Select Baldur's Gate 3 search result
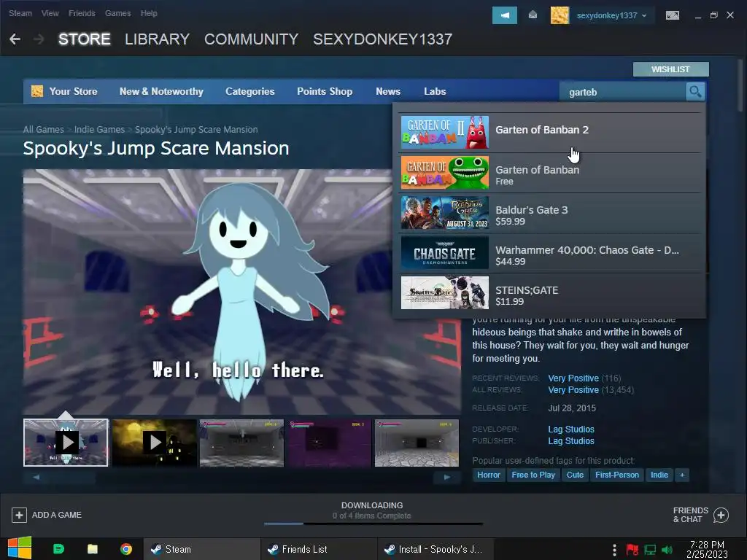The height and width of the screenshot is (560, 747). pyautogui.click(x=550, y=212)
